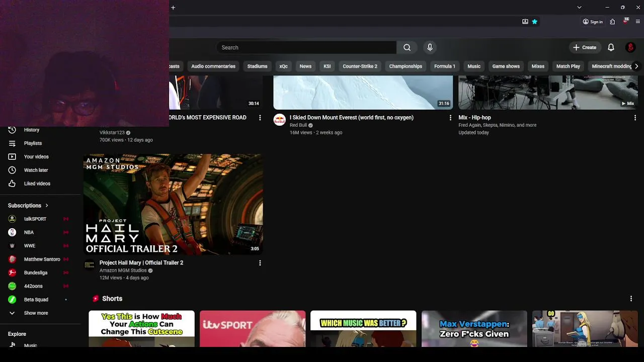Click the browser bookmark star icon
Screen dimensions: 644x362
534,22
